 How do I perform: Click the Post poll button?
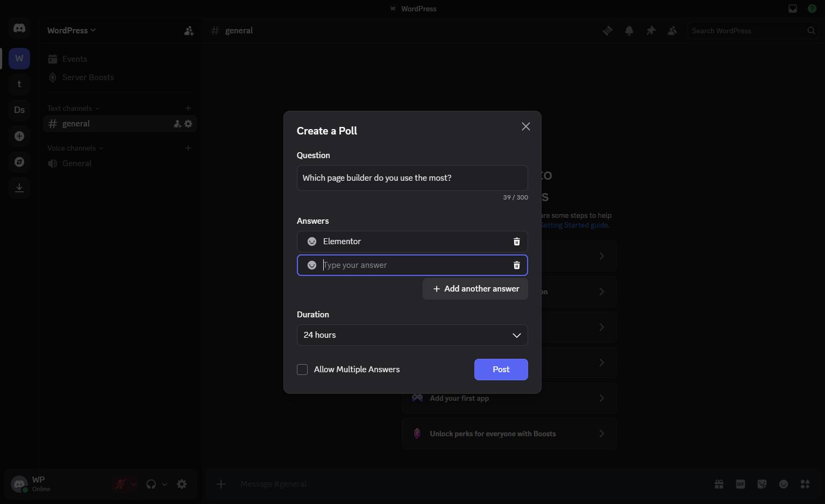click(x=501, y=370)
